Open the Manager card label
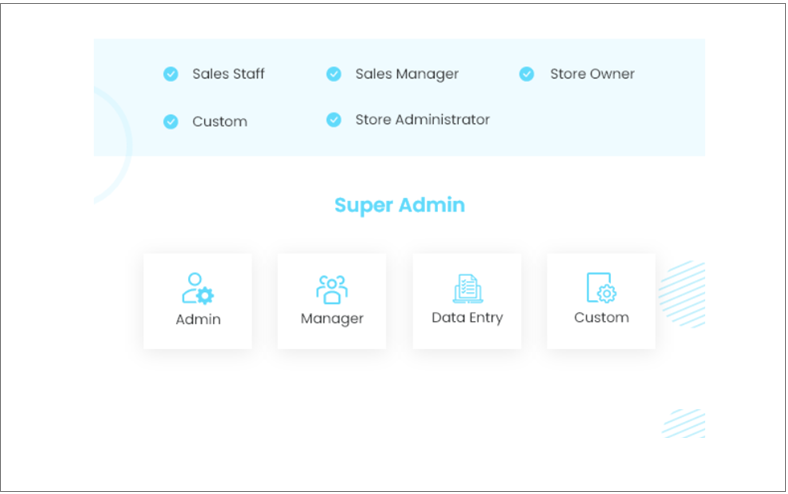 (332, 319)
